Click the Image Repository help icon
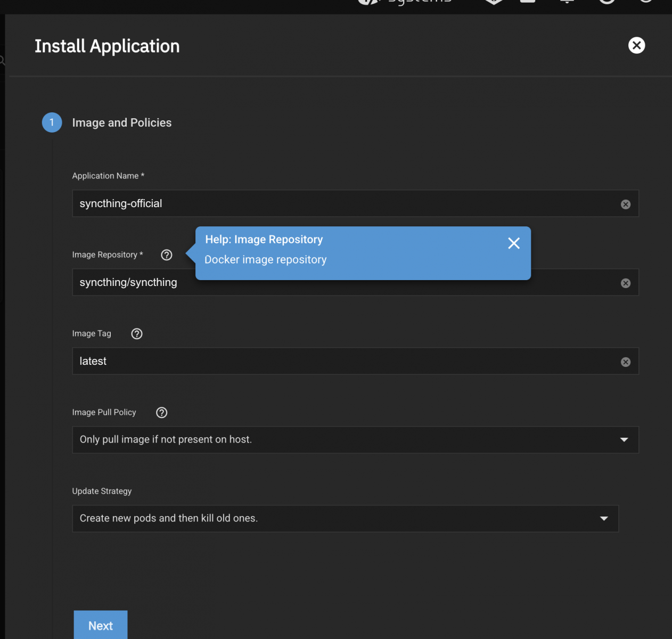 [x=167, y=255]
